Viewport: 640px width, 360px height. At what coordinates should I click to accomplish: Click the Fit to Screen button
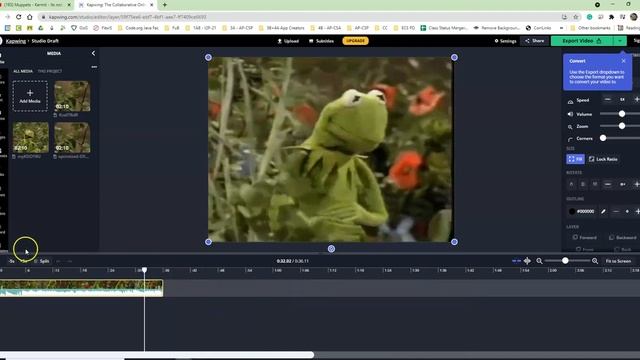coord(618,261)
